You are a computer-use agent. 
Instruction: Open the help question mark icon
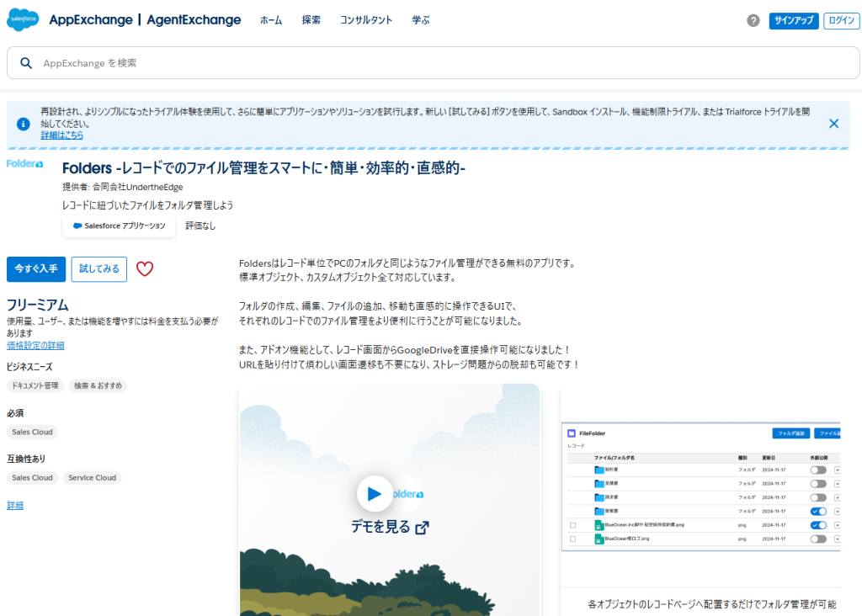[753, 20]
